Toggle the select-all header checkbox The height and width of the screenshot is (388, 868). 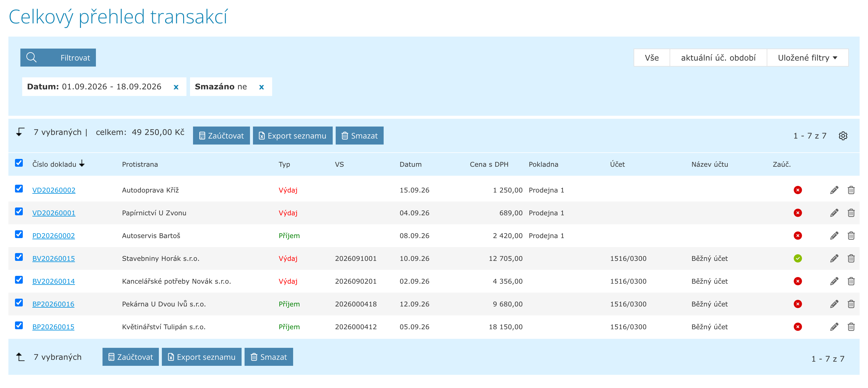pos(19,163)
